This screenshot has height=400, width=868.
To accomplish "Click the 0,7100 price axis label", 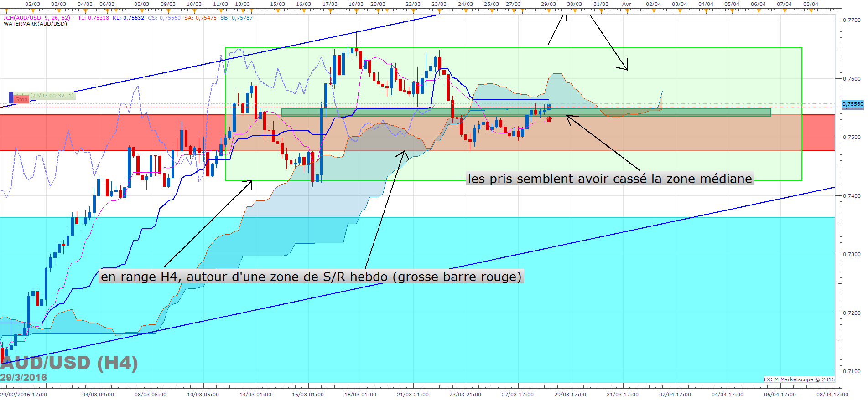I will pyautogui.click(x=852, y=371).
